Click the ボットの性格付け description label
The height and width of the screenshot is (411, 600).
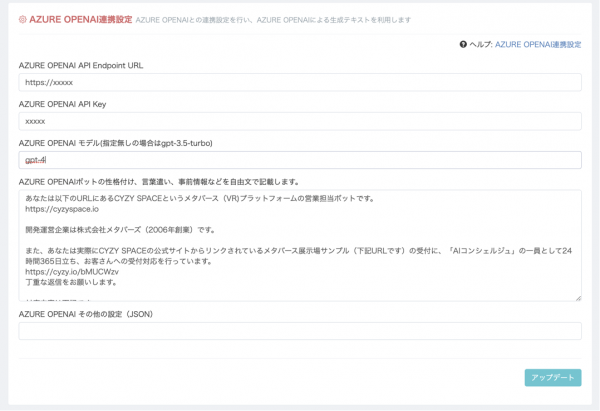pos(159,182)
